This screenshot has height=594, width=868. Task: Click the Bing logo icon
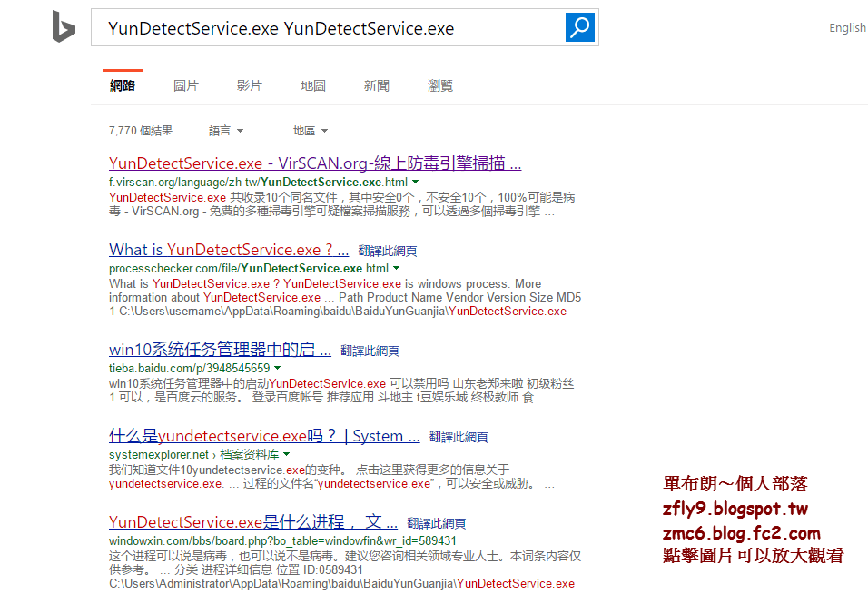point(64,26)
